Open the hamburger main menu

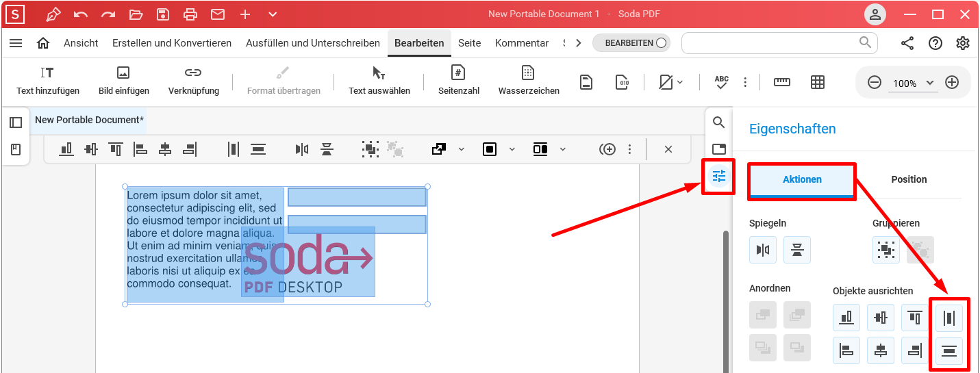tap(16, 43)
